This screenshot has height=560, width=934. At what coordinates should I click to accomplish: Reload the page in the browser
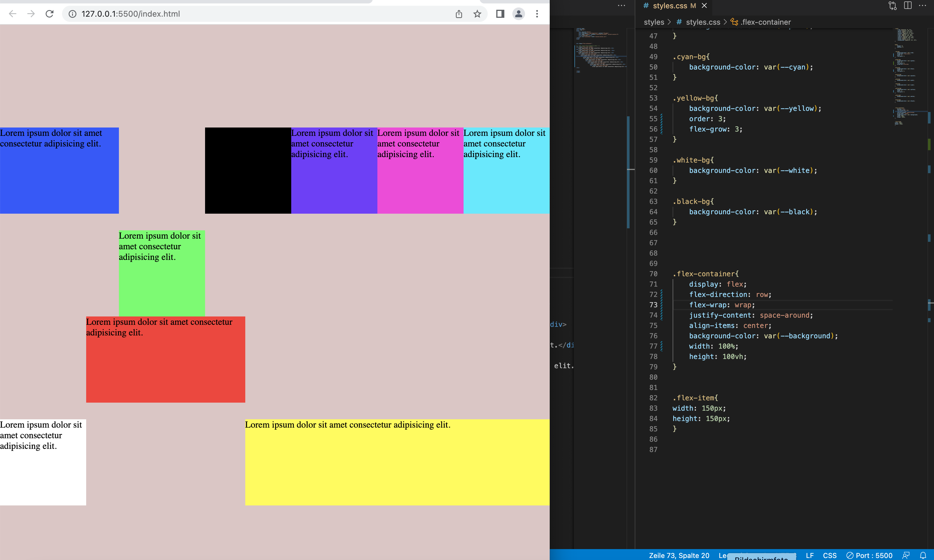click(49, 14)
